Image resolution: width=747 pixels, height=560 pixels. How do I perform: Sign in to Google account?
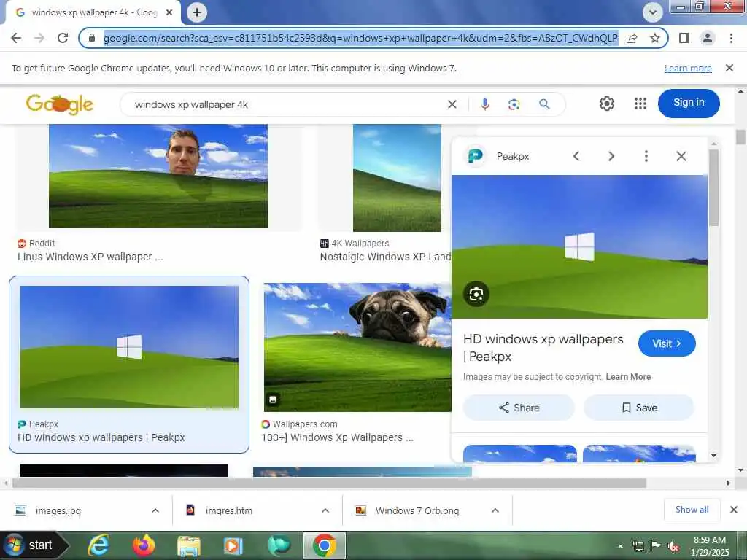pos(689,103)
